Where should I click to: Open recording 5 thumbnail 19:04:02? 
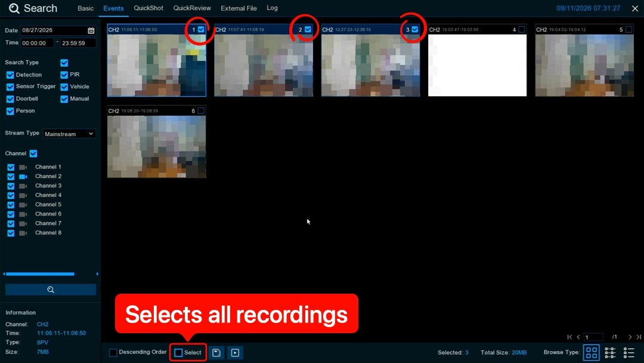(x=584, y=65)
